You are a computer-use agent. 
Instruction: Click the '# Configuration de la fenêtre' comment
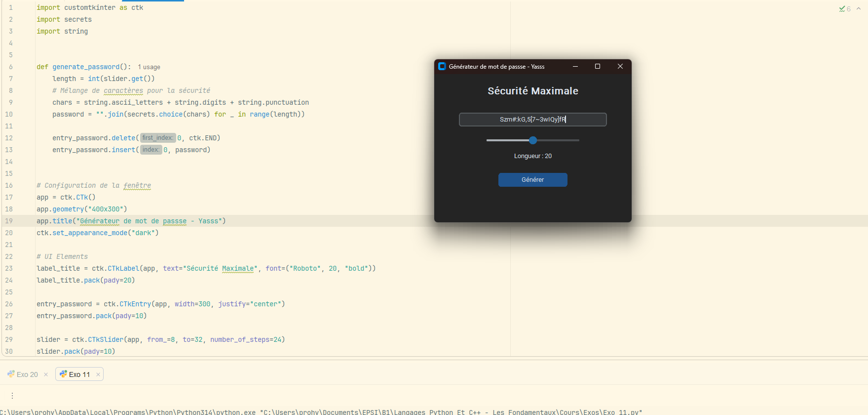click(94, 185)
